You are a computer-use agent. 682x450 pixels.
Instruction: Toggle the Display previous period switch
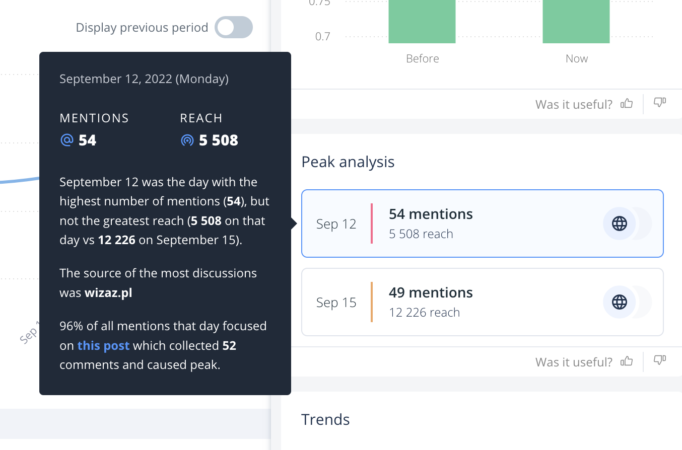point(234,28)
